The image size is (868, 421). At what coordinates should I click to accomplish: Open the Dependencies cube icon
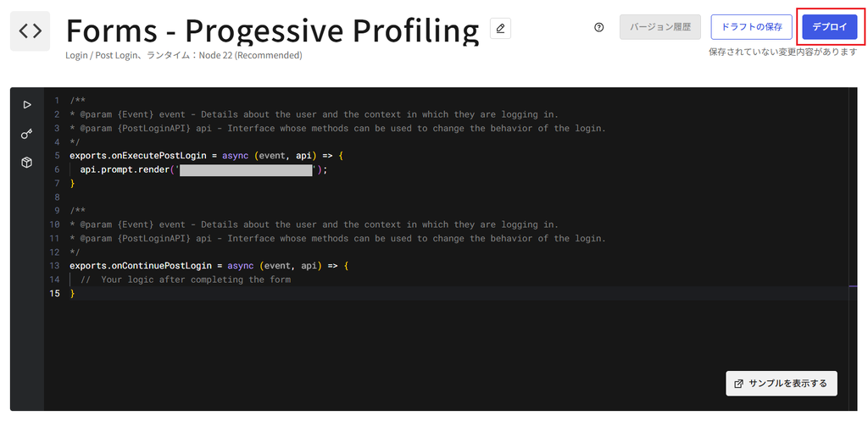point(26,163)
